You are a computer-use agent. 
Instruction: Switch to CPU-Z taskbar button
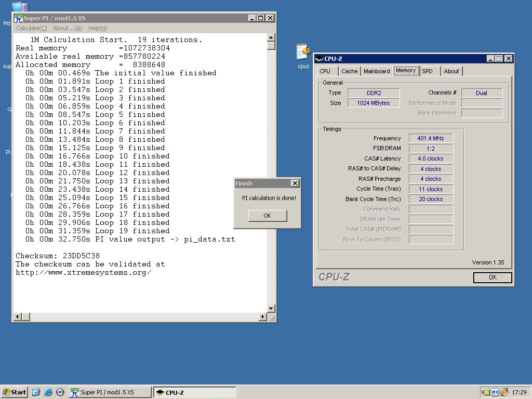pyautogui.click(x=194, y=392)
